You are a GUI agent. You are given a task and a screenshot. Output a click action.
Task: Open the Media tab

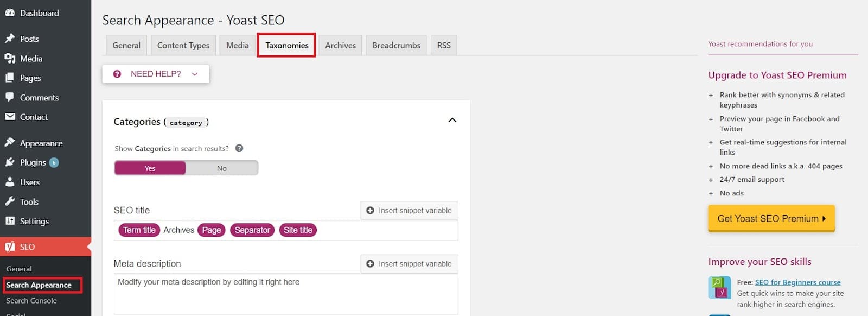pyautogui.click(x=238, y=46)
